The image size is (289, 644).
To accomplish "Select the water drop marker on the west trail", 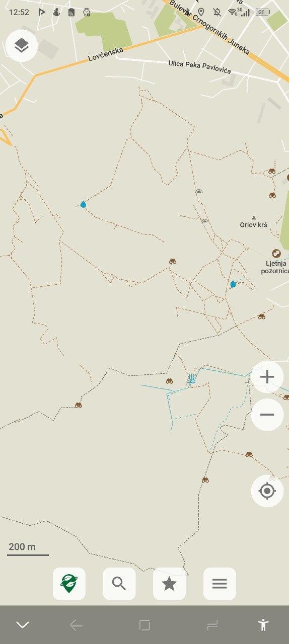I will pyautogui.click(x=83, y=204).
